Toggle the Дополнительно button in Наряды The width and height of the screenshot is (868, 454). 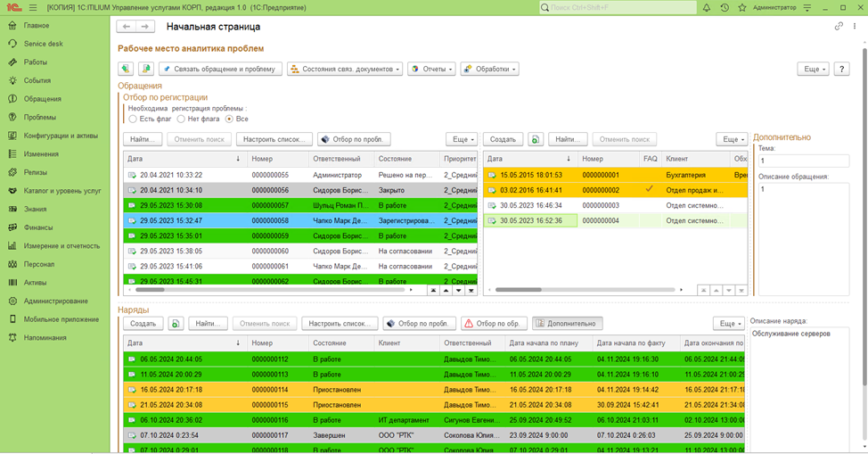pyautogui.click(x=568, y=324)
